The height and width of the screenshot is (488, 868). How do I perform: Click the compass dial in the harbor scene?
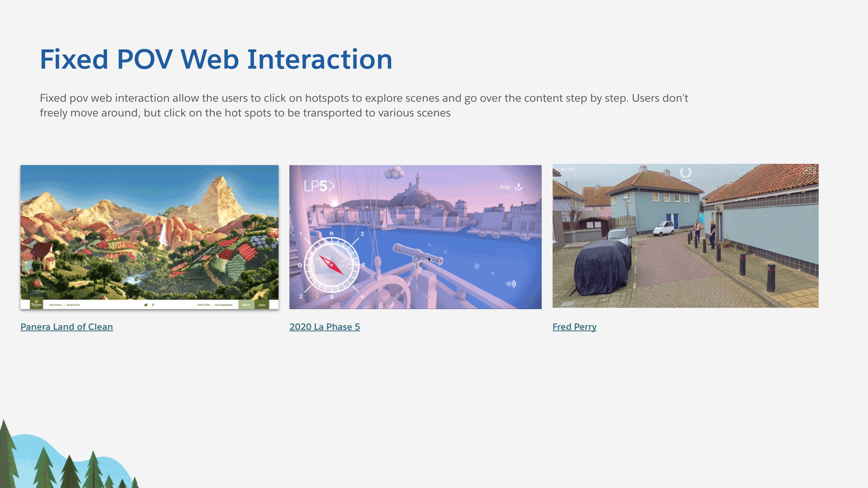[x=332, y=265]
